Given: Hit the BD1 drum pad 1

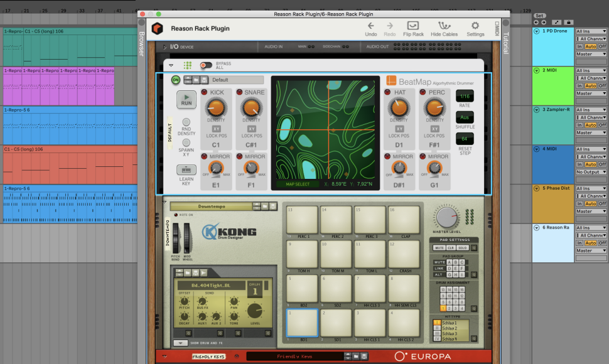Looking at the screenshot, I should (x=301, y=322).
